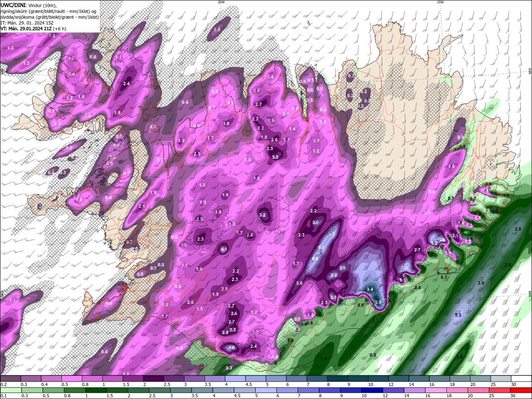Pick the light pink swatch at 16 in rain scale
This screenshot has height=399, width=532.
tap(436, 390)
